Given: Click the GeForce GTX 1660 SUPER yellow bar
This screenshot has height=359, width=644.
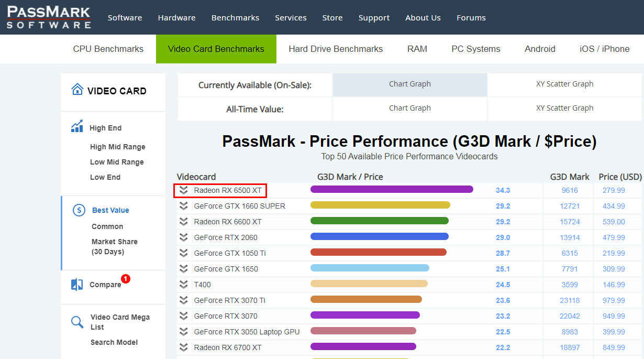Looking at the screenshot, I should 380,205.
